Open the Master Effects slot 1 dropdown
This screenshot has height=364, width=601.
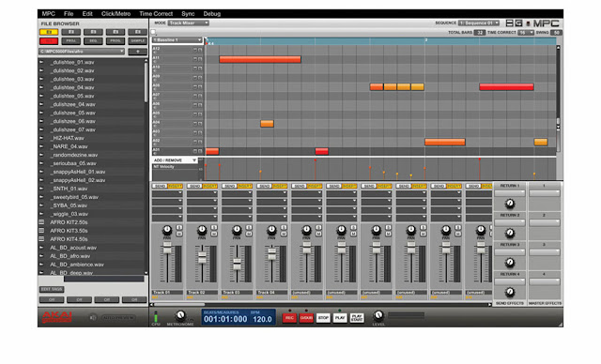tap(545, 193)
